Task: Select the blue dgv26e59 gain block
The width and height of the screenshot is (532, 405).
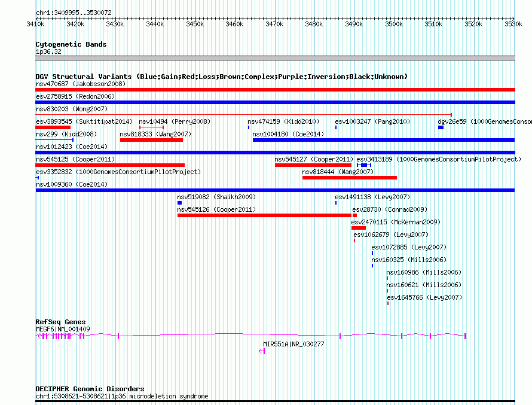Action: pos(441,127)
